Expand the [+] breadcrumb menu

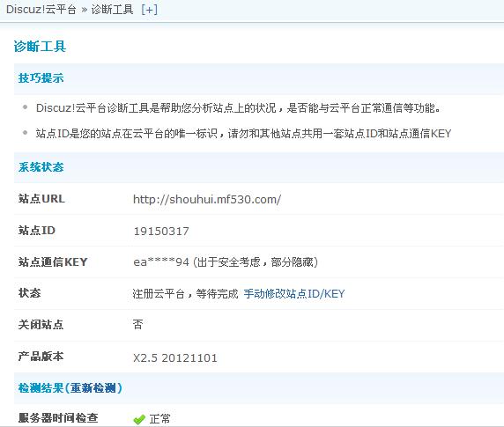(150, 10)
